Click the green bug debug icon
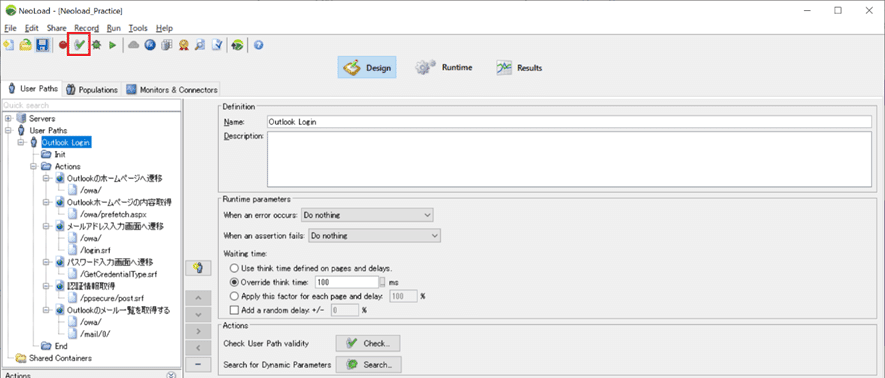885x378 pixels. 97,46
